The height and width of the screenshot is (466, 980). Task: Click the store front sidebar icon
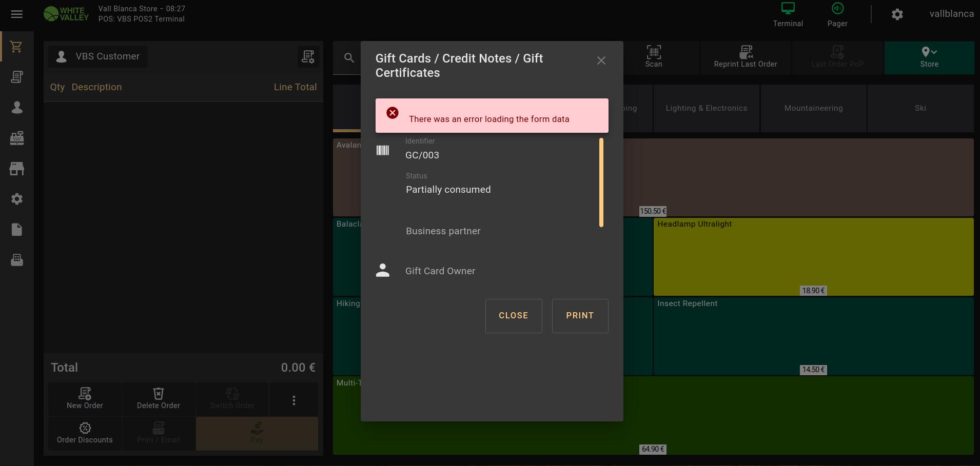pyautogui.click(x=16, y=169)
